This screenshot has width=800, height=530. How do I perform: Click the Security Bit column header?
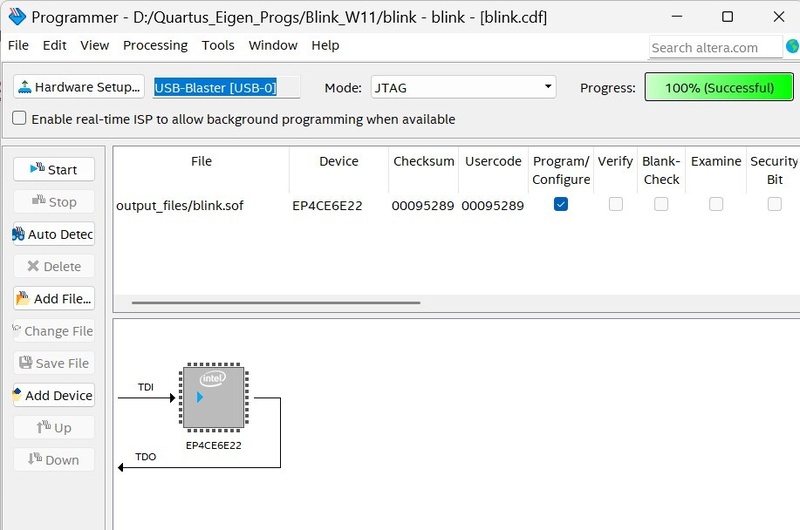[774, 170]
